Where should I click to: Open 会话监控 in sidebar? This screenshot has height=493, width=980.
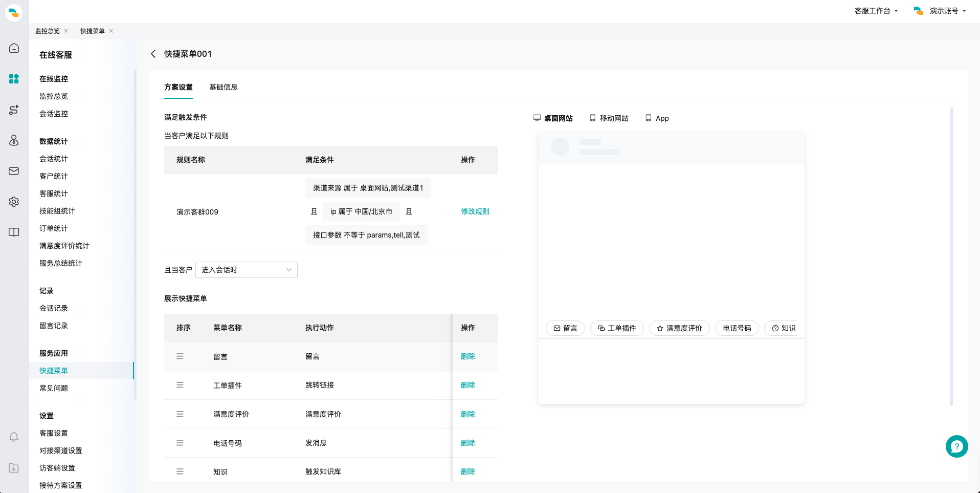click(54, 114)
